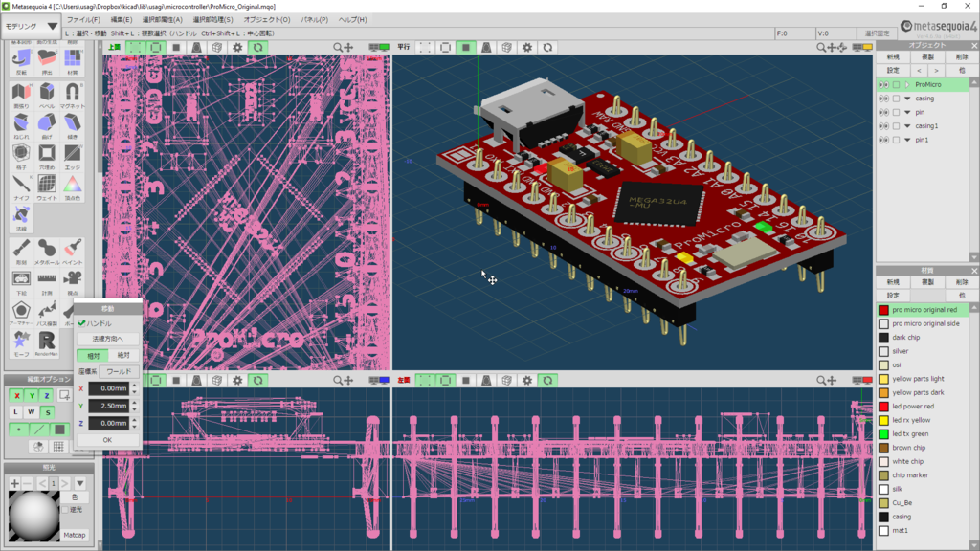This screenshot has width=980, height=551.
Task: Click OK in the move dialog
Action: click(x=107, y=440)
